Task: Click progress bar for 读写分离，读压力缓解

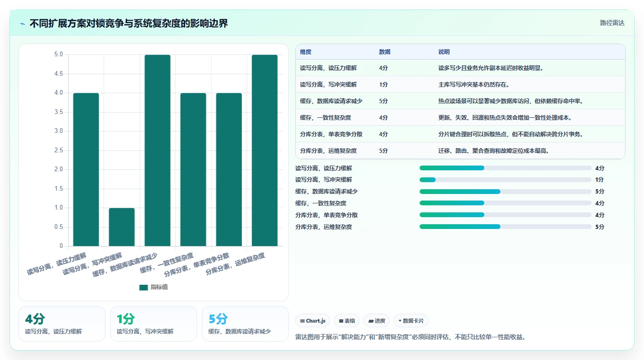Action: [506, 168]
